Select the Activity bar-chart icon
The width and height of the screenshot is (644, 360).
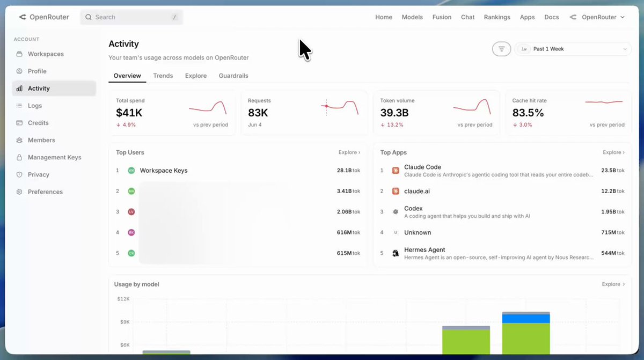coord(19,89)
